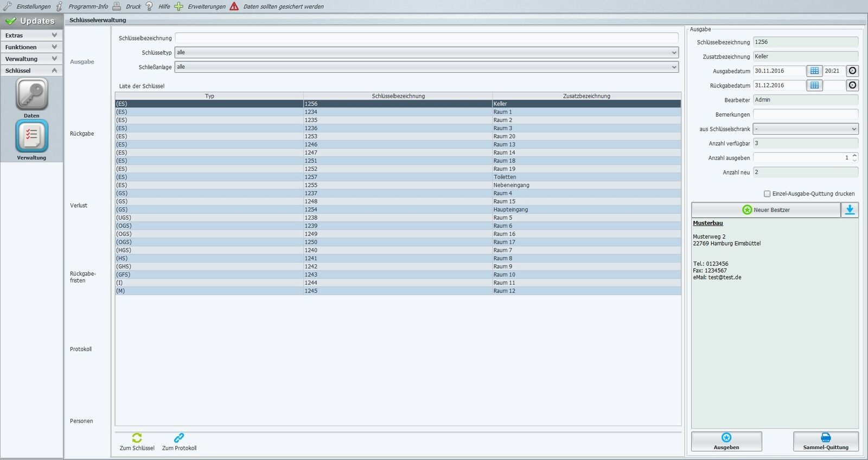Switch to the Verlust tab
Viewport: 868px width, 460px height.
[x=79, y=206]
